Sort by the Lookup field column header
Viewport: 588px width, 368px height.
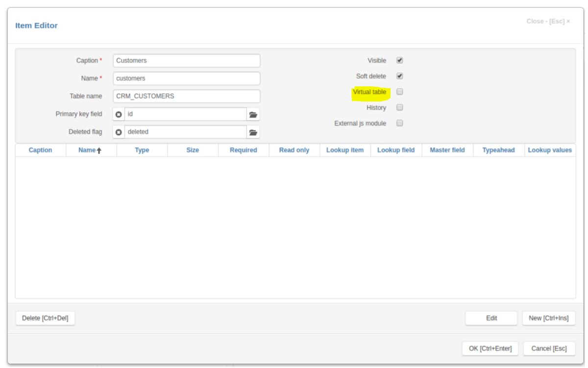pos(396,151)
